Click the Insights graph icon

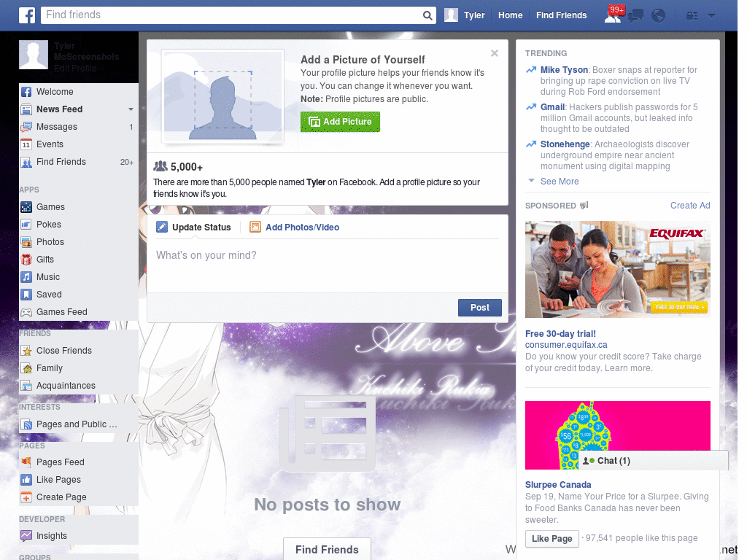coord(26,536)
